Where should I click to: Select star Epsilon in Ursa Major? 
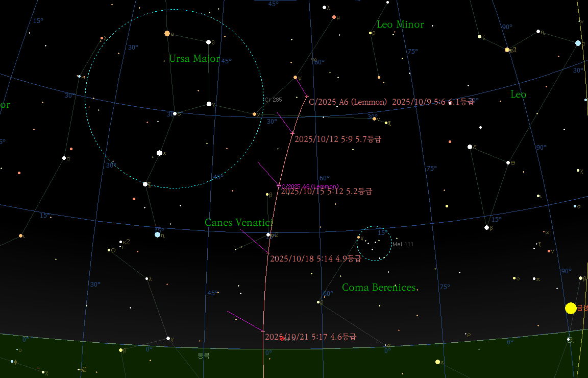point(159,153)
